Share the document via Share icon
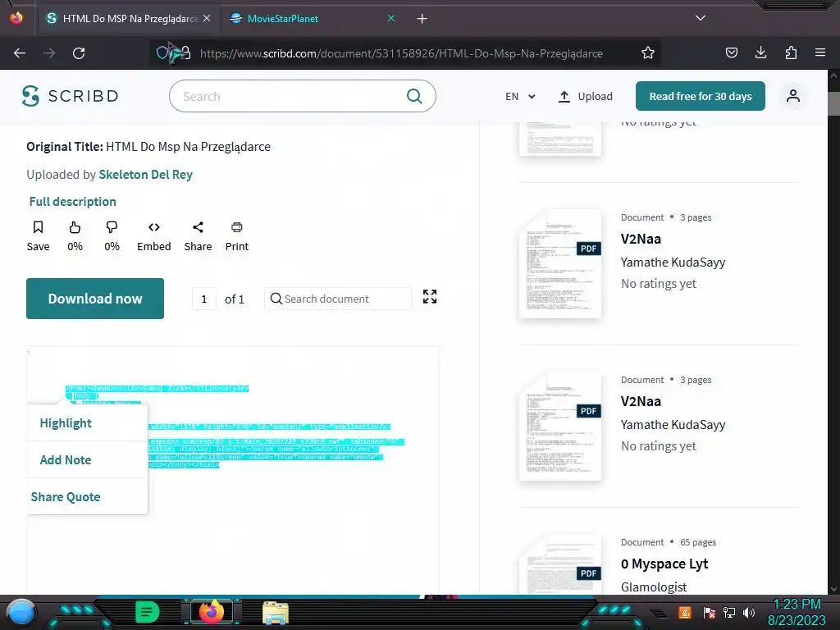 pyautogui.click(x=198, y=235)
